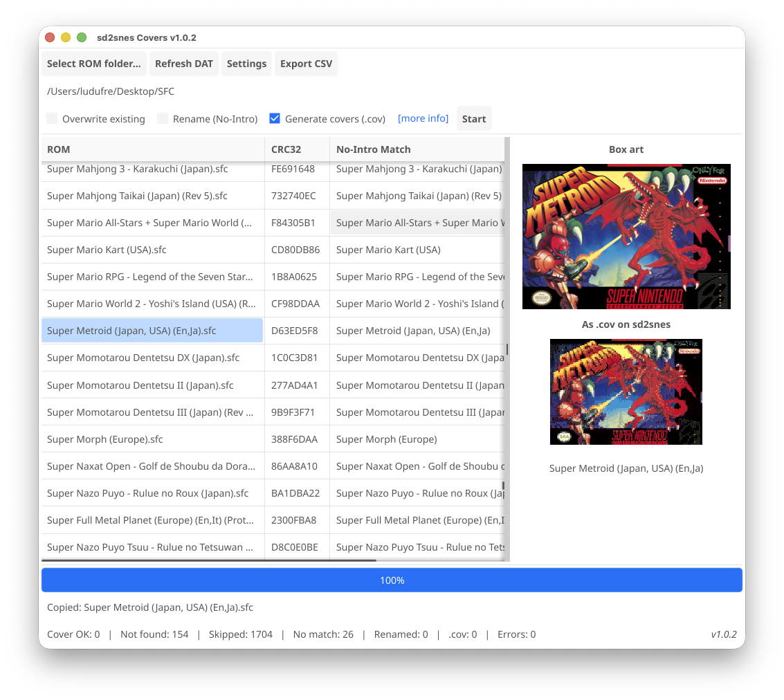This screenshot has width=784, height=700.
Task: Select Super Full Metal Planet (Europe) ROM row
Action: [x=152, y=520]
